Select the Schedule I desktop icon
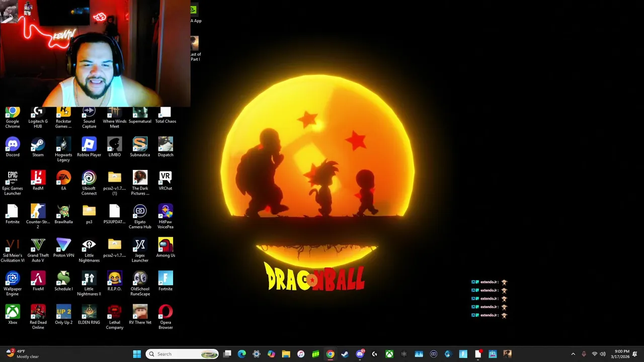Viewport: 644px width, 362px height. coord(63,281)
